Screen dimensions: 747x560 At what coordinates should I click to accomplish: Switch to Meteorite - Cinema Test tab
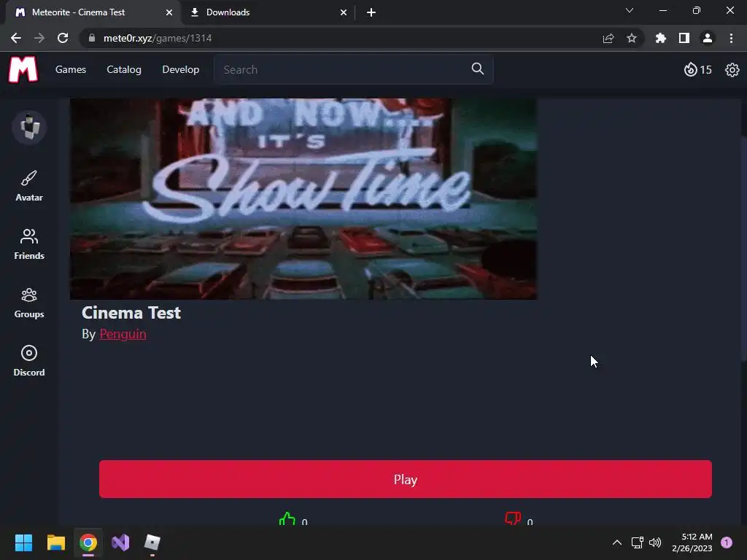point(93,12)
